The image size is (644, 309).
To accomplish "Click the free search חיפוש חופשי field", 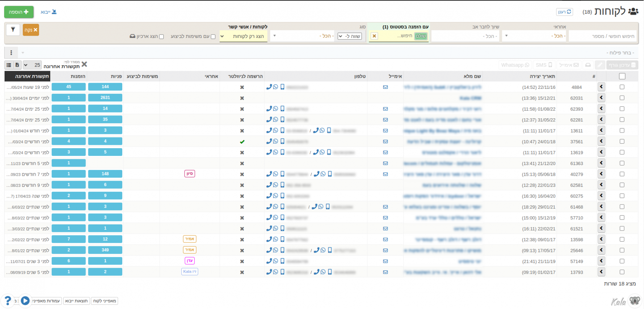I will [x=602, y=36].
